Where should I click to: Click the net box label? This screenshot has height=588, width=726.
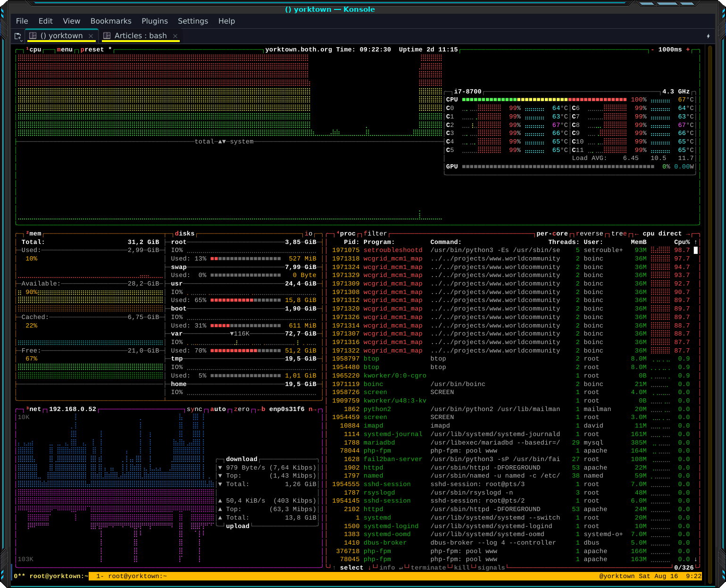33,409
